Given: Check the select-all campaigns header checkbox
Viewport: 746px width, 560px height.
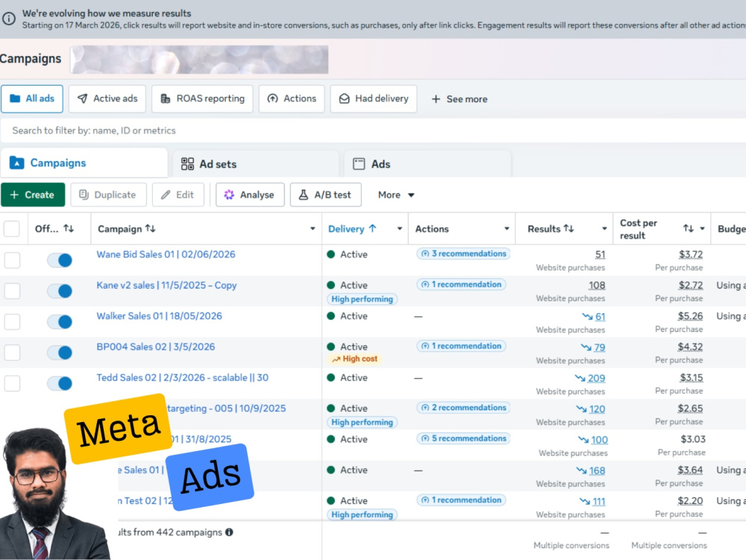Looking at the screenshot, I should point(12,229).
